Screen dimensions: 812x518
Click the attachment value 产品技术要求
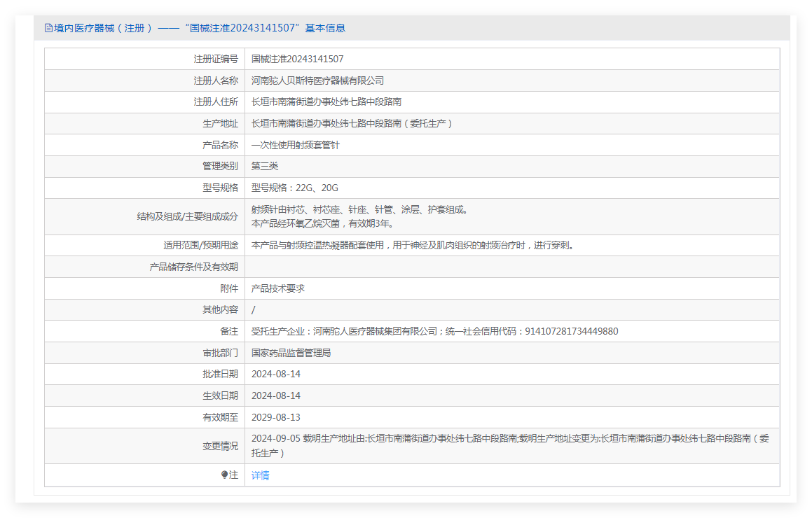(277, 288)
